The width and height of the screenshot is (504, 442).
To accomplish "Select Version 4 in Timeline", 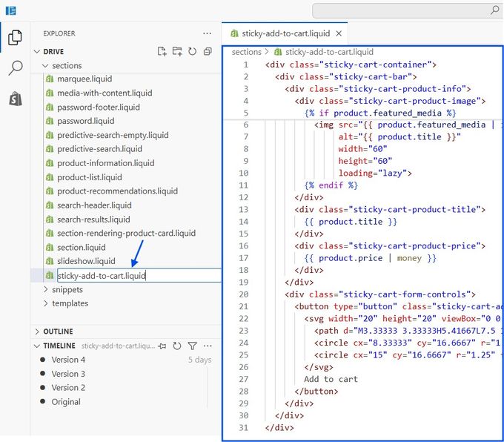I will 68,360.
